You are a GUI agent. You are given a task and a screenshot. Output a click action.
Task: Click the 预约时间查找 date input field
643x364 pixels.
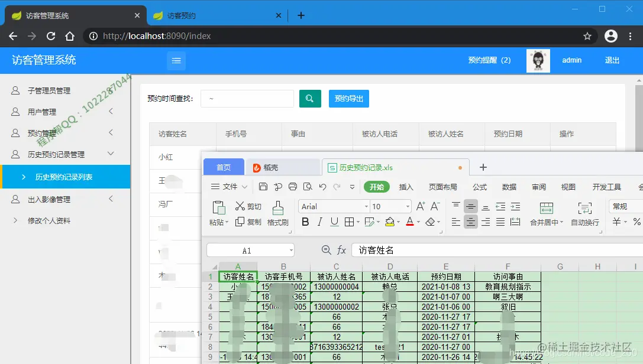click(247, 99)
